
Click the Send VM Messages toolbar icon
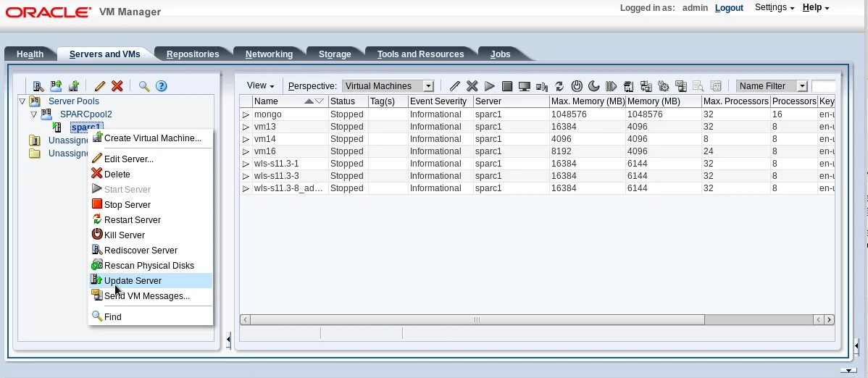[x=681, y=85]
